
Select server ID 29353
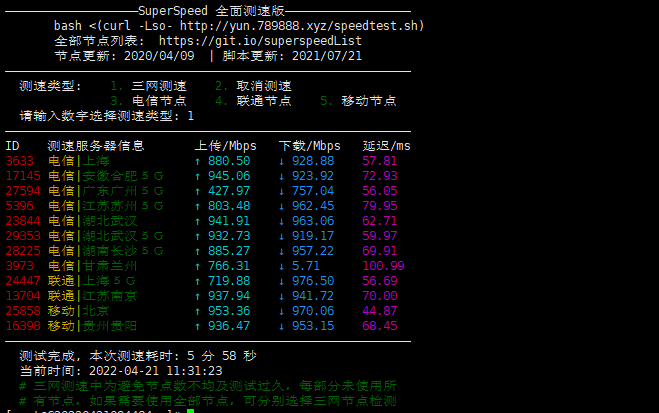tap(23, 236)
